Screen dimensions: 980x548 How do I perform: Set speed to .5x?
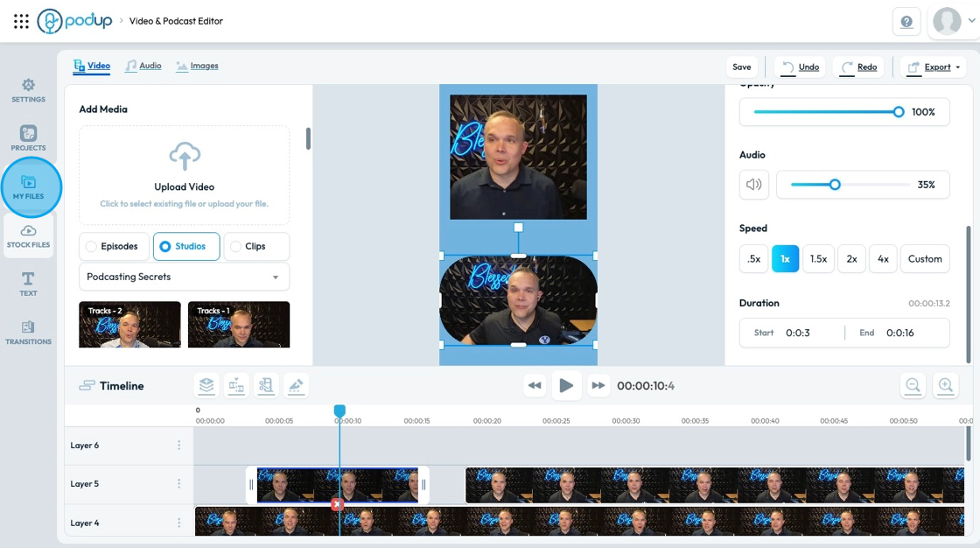(x=754, y=259)
